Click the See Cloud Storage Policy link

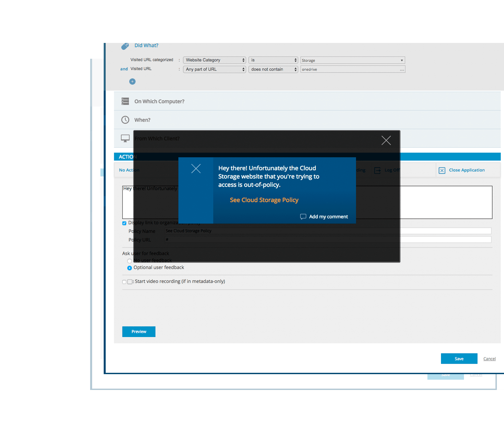(x=264, y=200)
